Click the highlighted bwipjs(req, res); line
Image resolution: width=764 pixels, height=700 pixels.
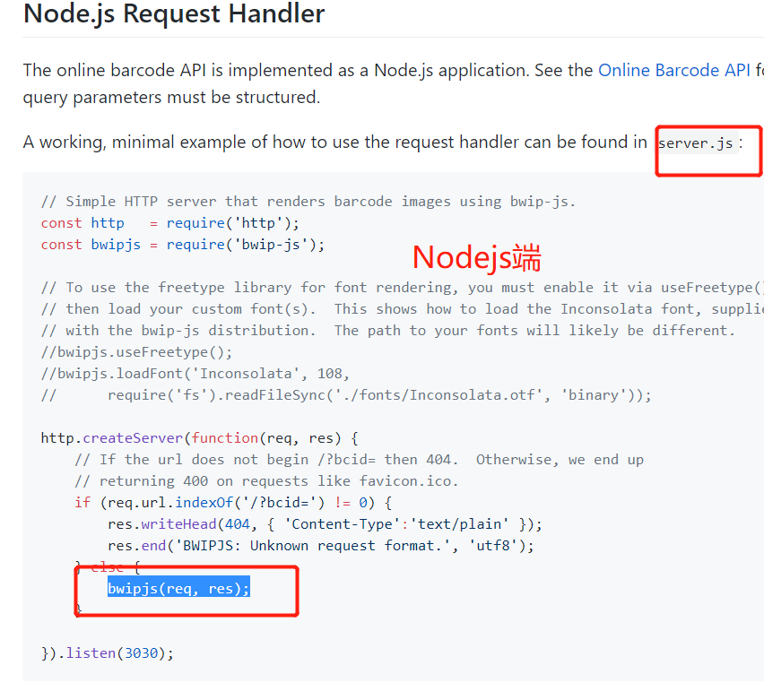178,589
